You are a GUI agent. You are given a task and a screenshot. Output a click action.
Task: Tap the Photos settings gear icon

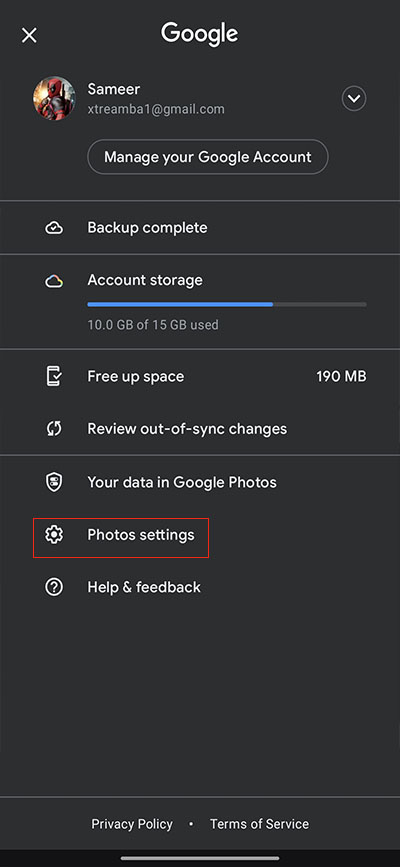[x=54, y=535]
